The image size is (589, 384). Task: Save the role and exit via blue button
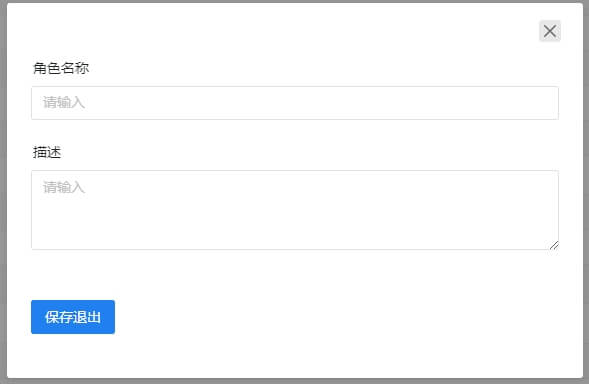point(73,317)
